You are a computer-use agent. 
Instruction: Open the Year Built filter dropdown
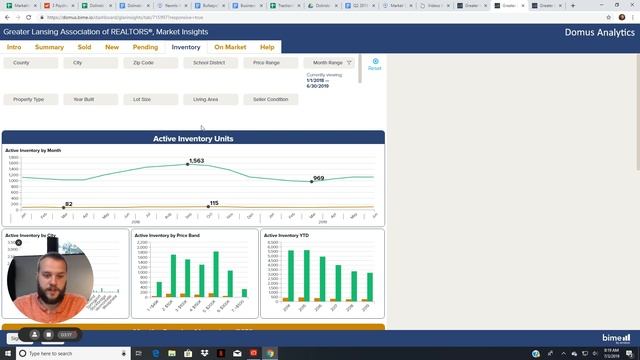click(91, 100)
